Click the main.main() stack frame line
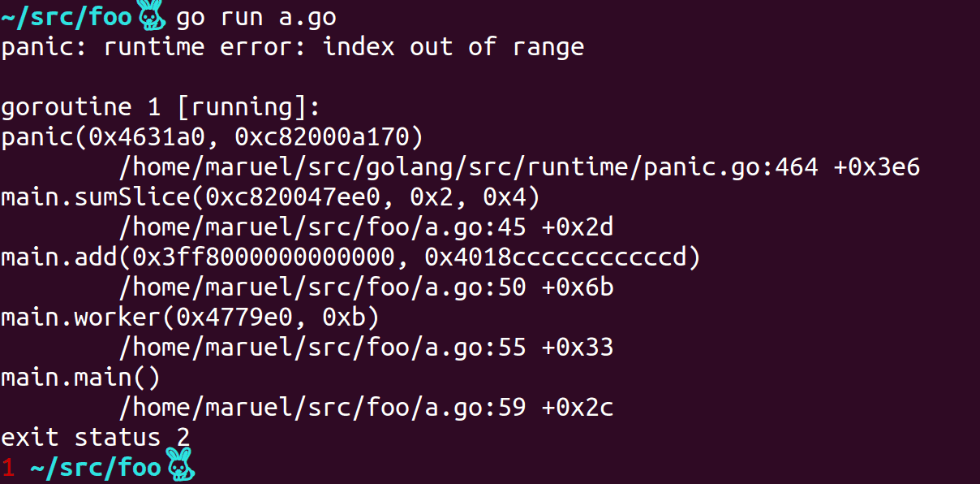 80,377
